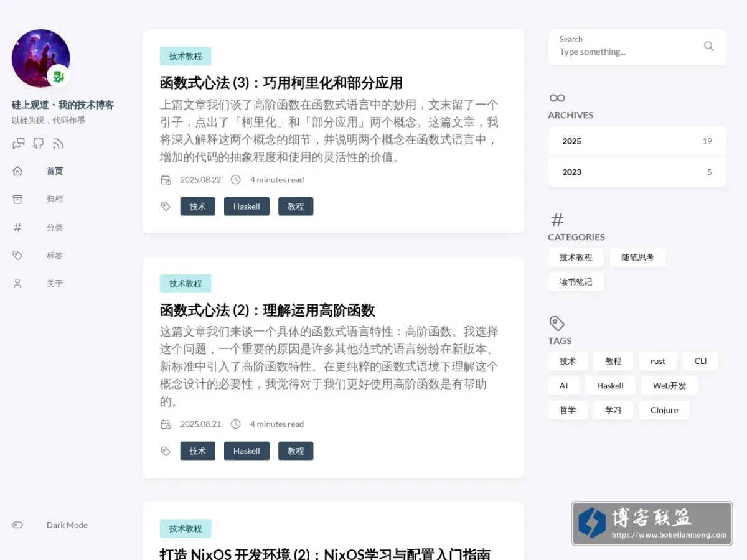Click Haskell tag under 柯里化 post
Image resolution: width=747 pixels, height=560 pixels.
pyautogui.click(x=247, y=207)
